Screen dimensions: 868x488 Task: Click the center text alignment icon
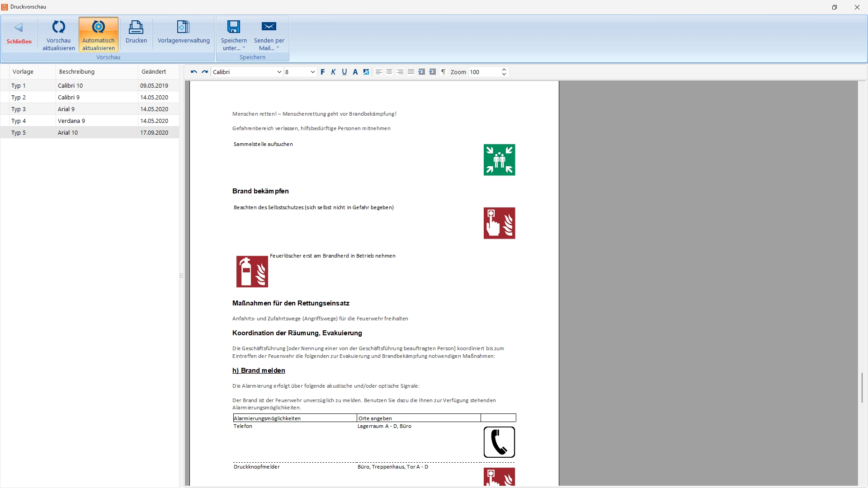(389, 72)
